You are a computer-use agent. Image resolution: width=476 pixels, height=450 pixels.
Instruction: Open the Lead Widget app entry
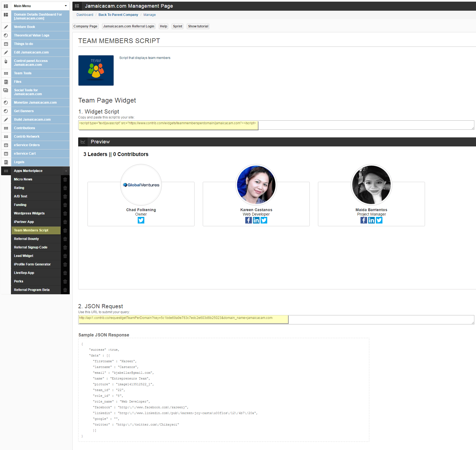pyautogui.click(x=36, y=256)
